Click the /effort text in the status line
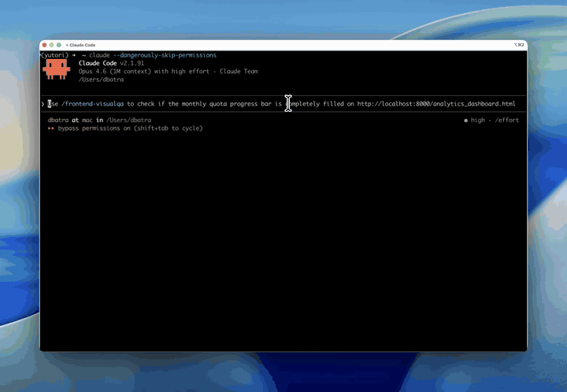This screenshot has height=392, width=567. point(506,120)
